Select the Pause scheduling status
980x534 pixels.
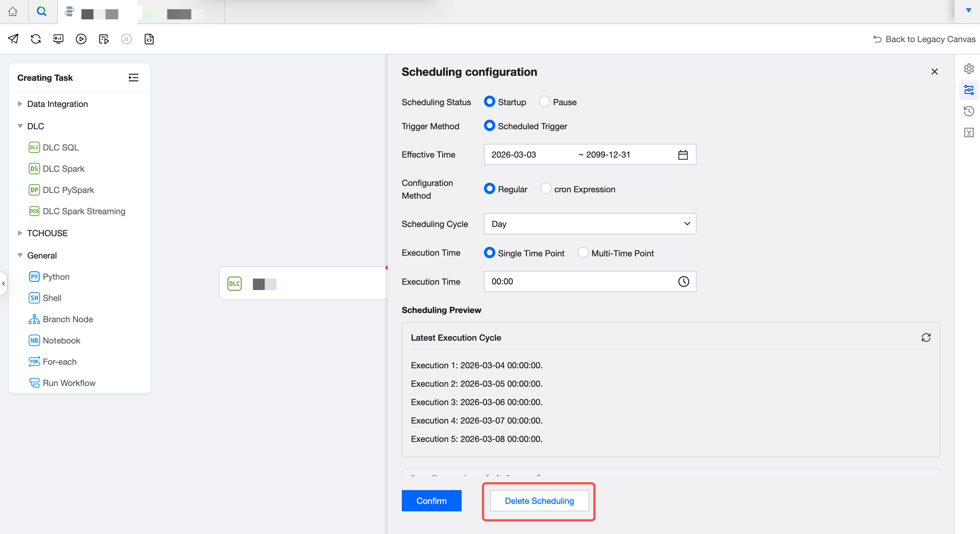point(545,102)
